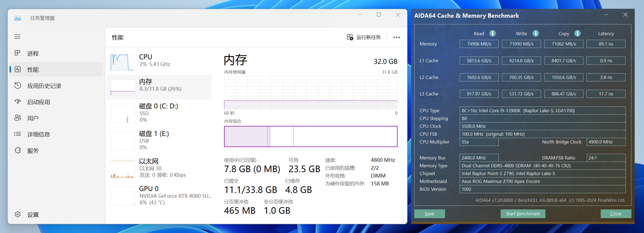Click the Task Manager title bar app icon
The image size is (644, 233).
click(18, 18)
